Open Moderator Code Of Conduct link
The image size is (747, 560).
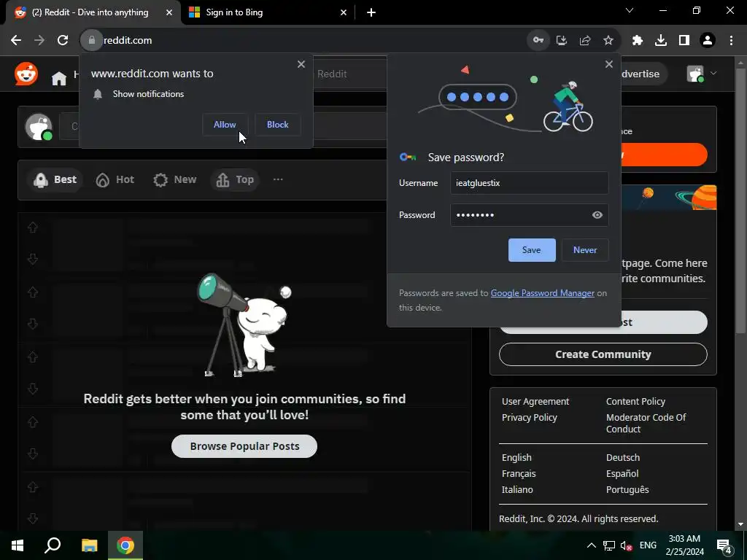coord(646,424)
